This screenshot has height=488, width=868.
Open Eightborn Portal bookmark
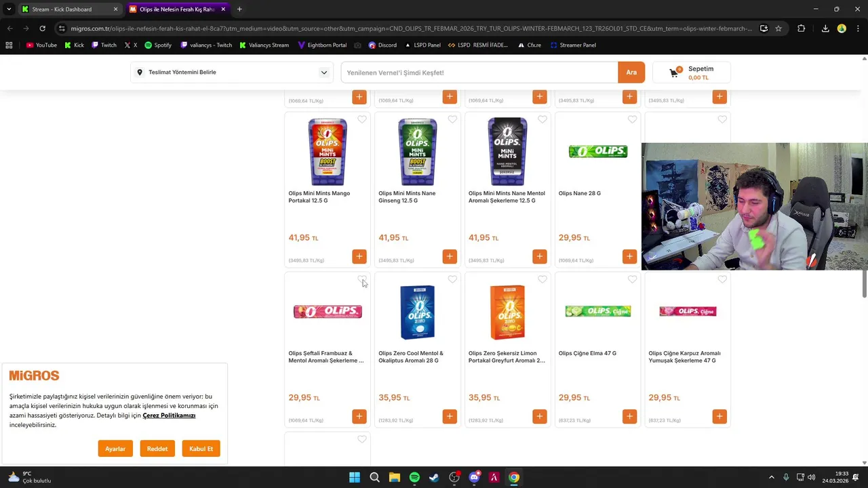pos(322,45)
